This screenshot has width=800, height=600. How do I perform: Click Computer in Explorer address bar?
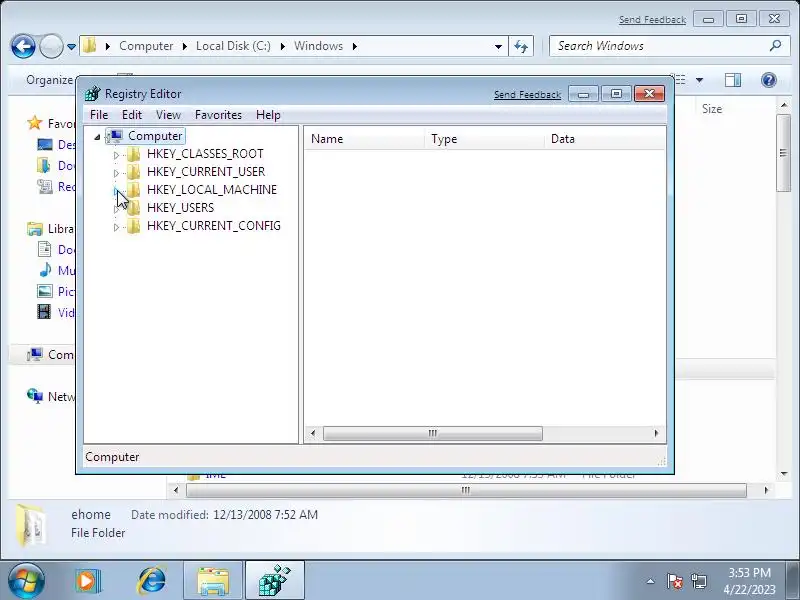click(146, 46)
